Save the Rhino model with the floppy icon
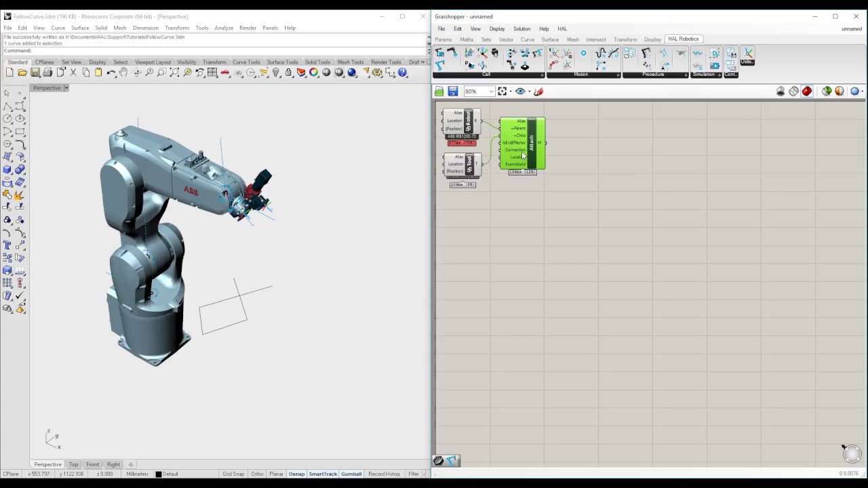 click(x=35, y=73)
